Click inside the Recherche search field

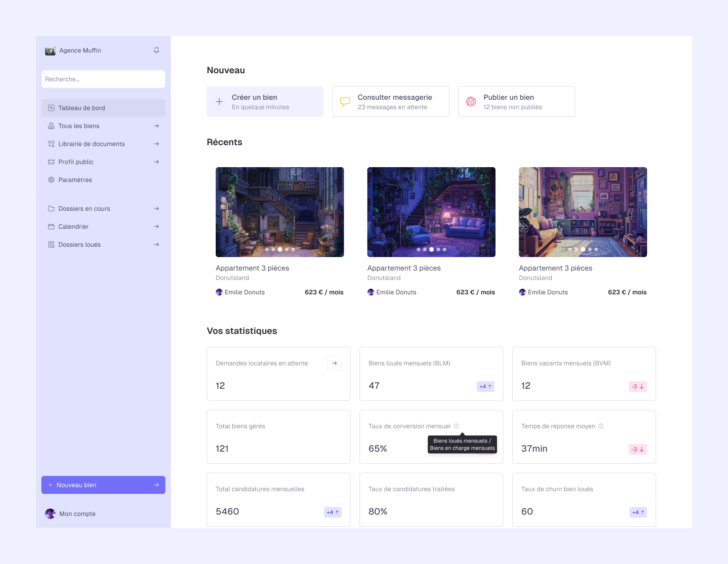pos(103,79)
